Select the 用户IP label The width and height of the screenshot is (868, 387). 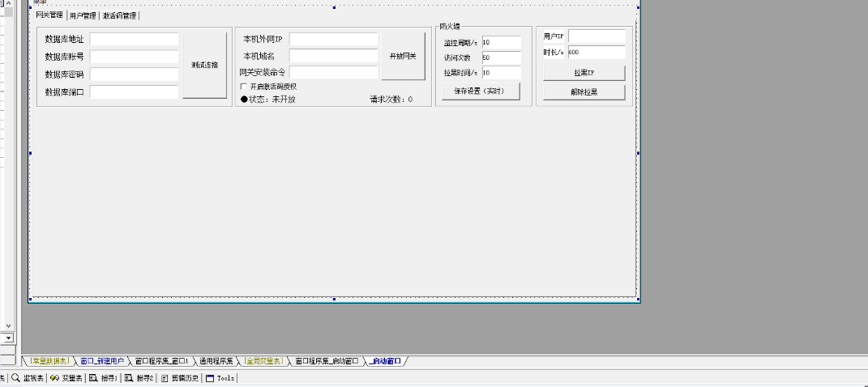pos(554,36)
